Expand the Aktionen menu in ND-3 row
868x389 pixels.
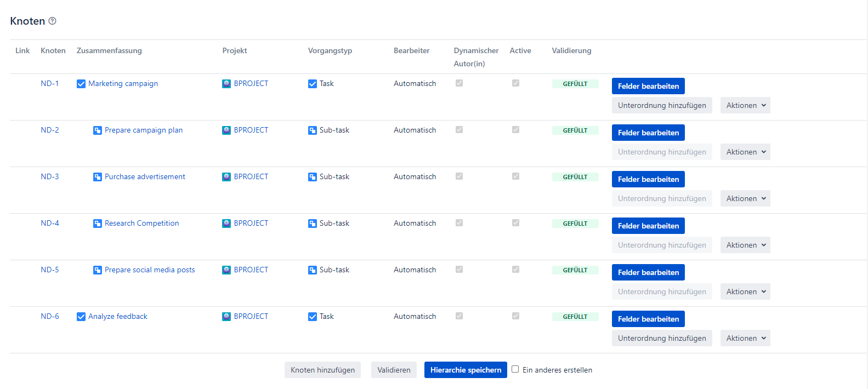pos(745,198)
